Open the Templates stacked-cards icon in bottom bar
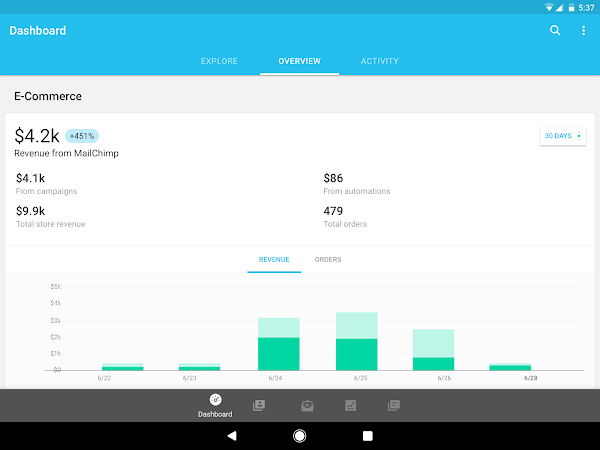 pos(393,405)
